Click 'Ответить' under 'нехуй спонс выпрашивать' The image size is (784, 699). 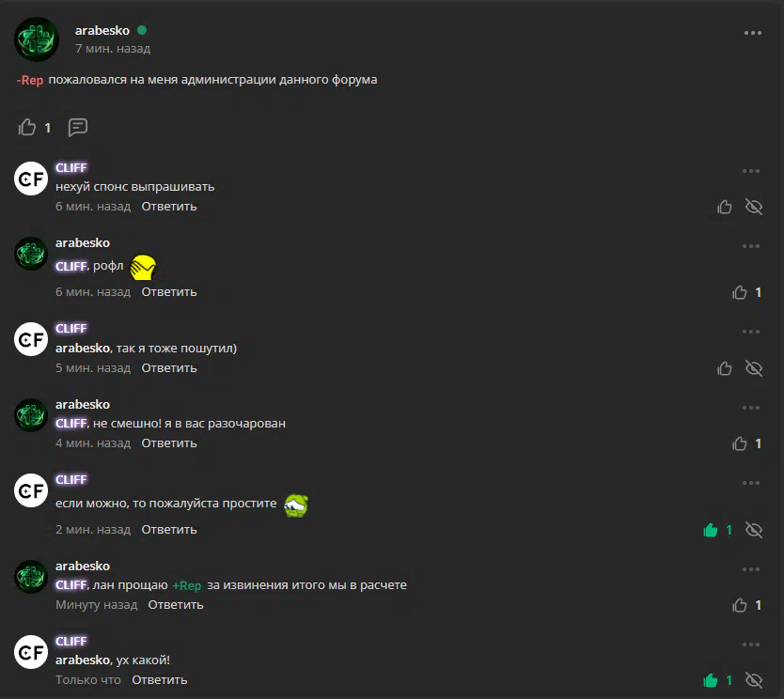coord(169,207)
